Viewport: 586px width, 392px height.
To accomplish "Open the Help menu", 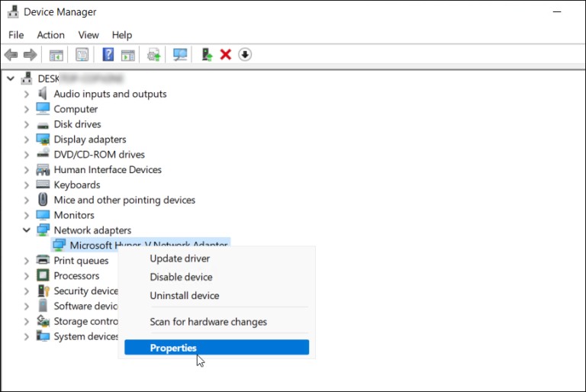I will (x=122, y=35).
